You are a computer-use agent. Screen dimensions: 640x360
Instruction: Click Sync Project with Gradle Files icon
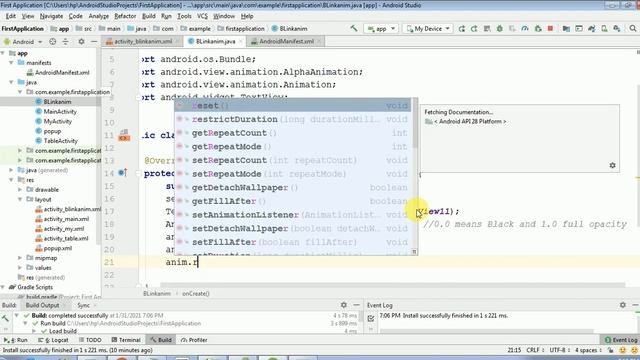591,29
